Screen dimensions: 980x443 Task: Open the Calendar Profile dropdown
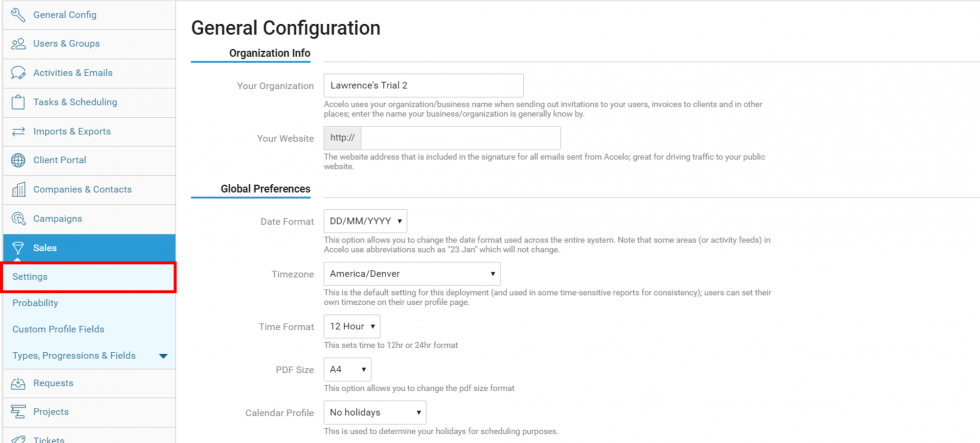pyautogui.click(x=375, y=412)
